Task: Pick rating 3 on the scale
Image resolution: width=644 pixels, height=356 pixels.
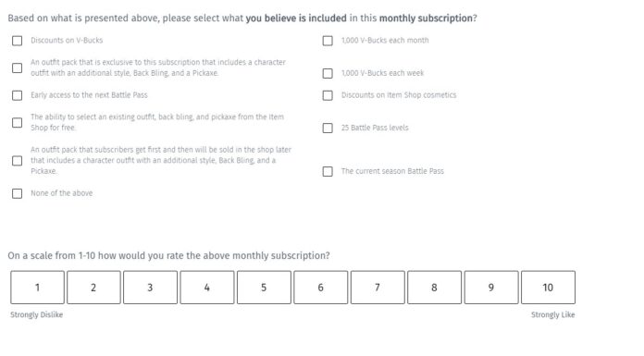Action: (150, 288)
